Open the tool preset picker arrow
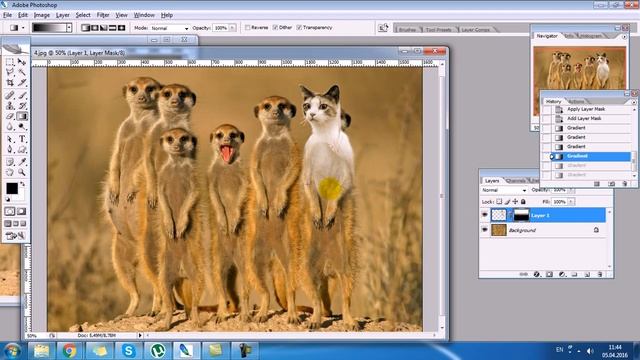Screen dimensions: 640x360 [x=23, y=28]
